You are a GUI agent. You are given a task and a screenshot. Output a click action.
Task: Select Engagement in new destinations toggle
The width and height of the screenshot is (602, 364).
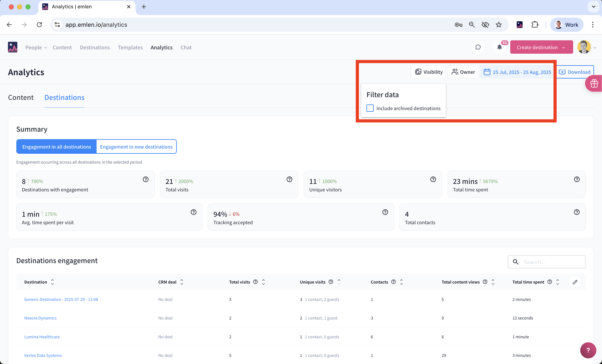pos(136,146)
